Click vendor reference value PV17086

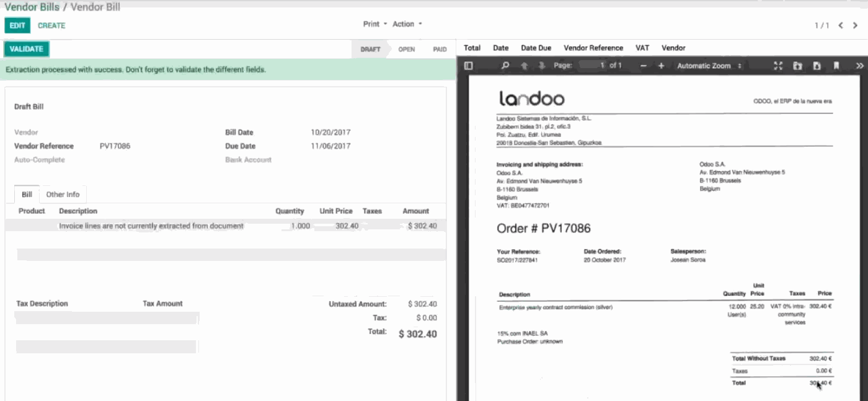(x=115, y=146)
